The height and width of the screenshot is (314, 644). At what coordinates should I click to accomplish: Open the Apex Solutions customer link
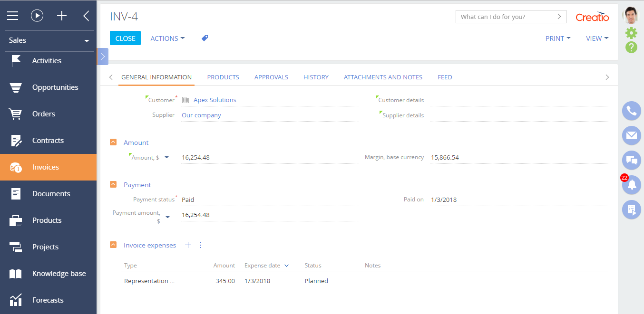coord(215,100)
